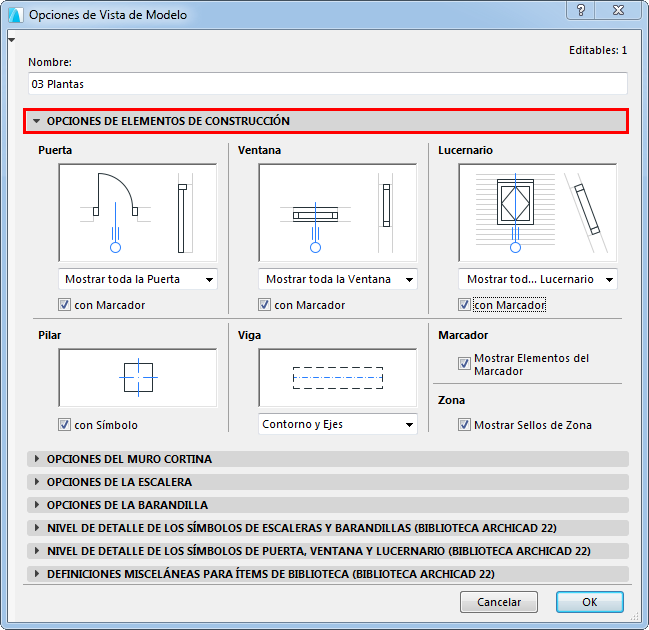
Task: Expand Definiciones Misceláneas para Ítems de Biblioteca
Action: click(x=328, y=574)
